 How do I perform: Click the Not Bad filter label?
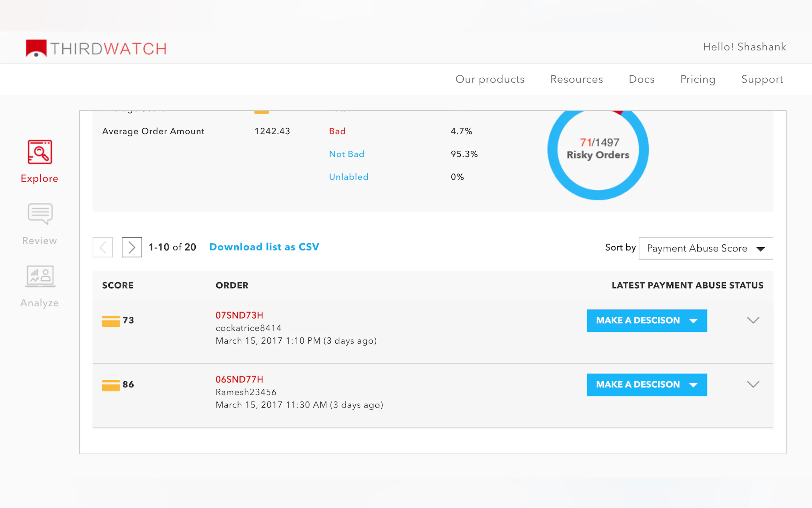coord(347,154)
